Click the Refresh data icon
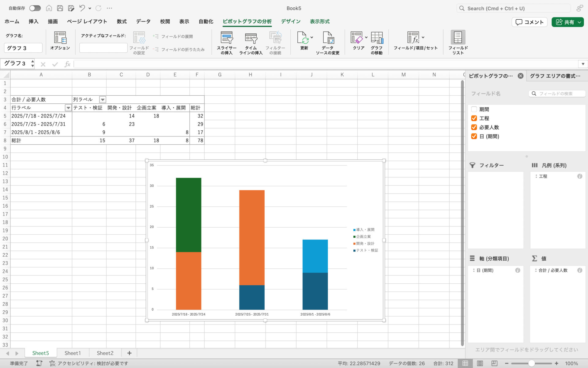 [x=303, y=38]
